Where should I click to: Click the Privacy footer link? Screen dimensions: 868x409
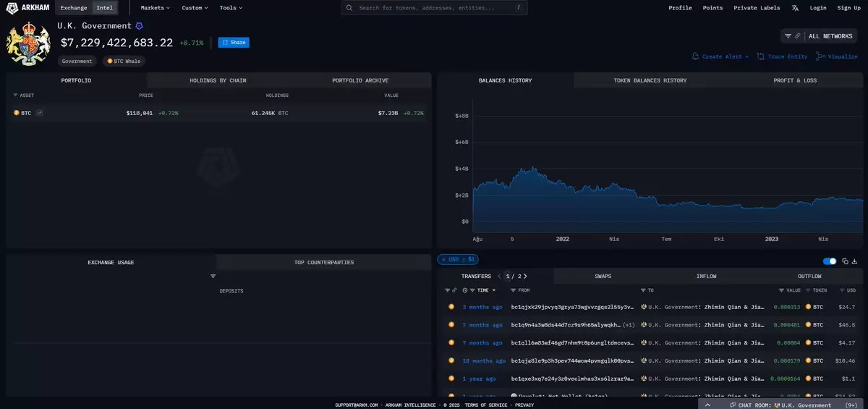click(x=524, y=405)
